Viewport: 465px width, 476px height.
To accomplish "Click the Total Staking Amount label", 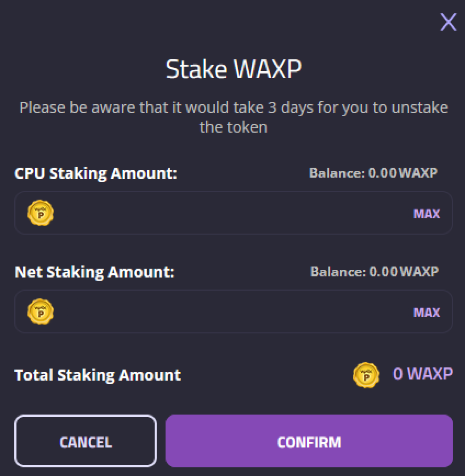I will click(x=98, y=375).
